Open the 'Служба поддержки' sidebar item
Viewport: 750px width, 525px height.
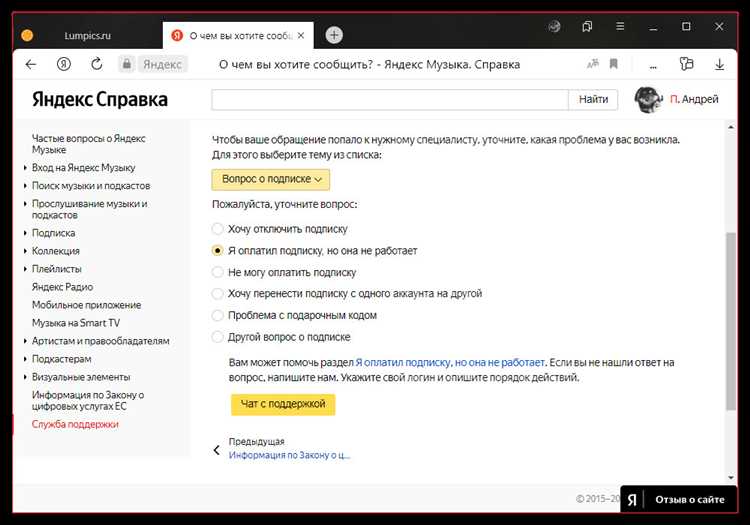[x=75, y=424]
